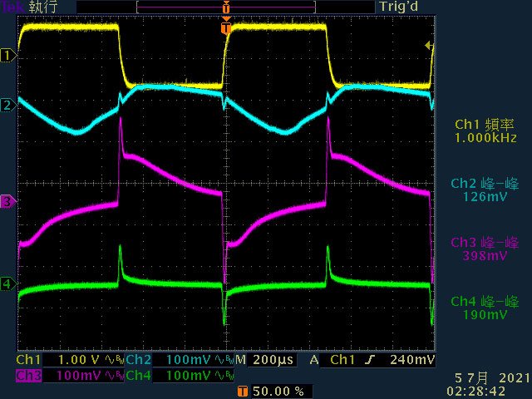
Task: Click the yellow trigger level arrow
Action: 429,45
